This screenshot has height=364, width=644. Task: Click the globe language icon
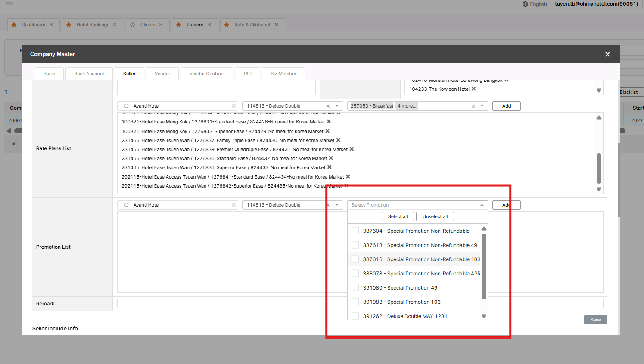(525, 4)
